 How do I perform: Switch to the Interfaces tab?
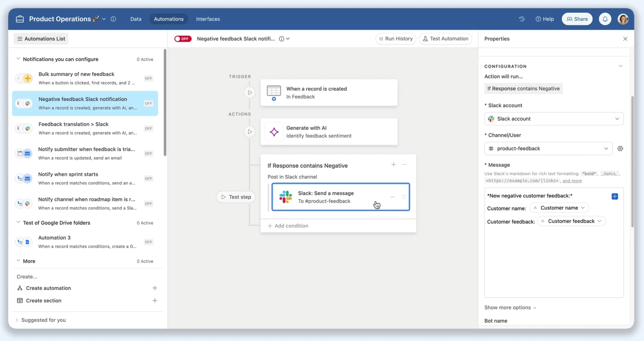coord(208,19)
